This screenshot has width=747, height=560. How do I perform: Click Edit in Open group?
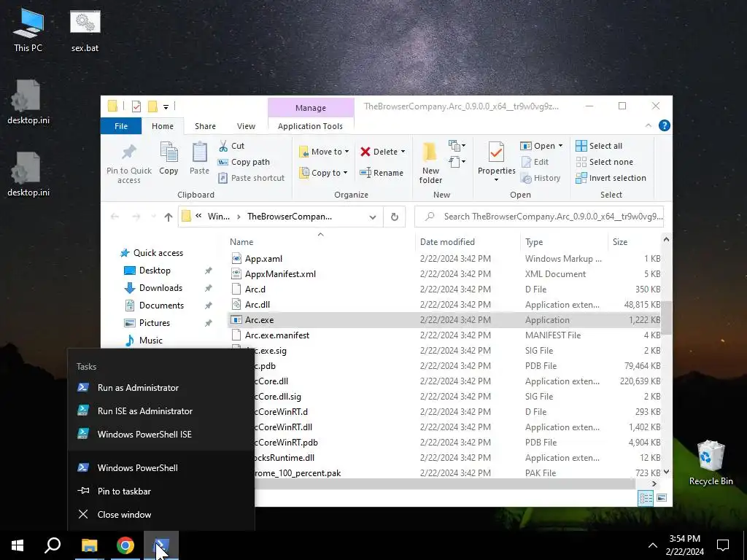pos(535,162)
